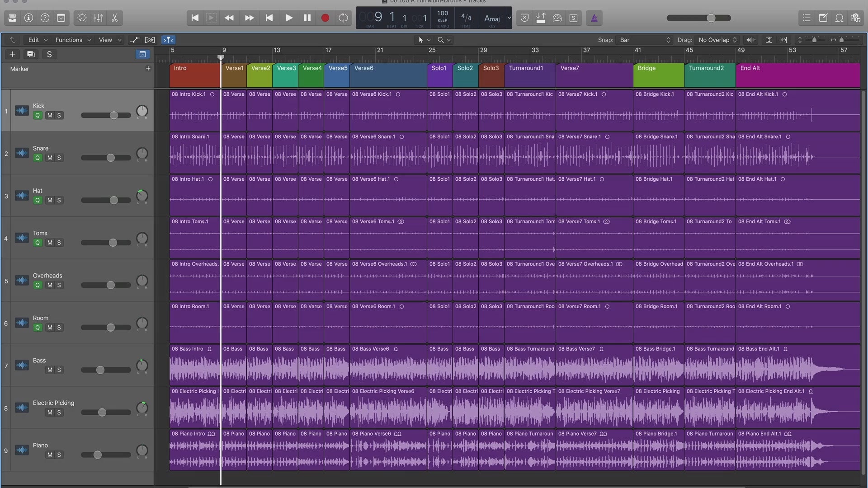
Task: Add a marker with plus icon
Action: (148, 68)
